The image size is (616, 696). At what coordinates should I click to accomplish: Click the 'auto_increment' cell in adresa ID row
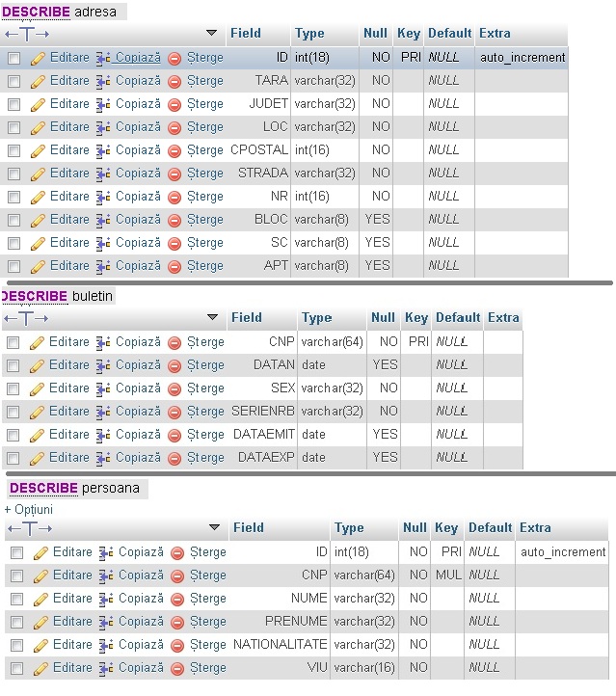click(522, 58)
